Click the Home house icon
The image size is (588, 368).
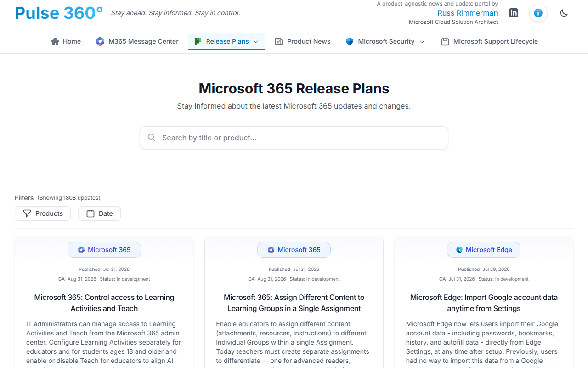pos(55,41)
